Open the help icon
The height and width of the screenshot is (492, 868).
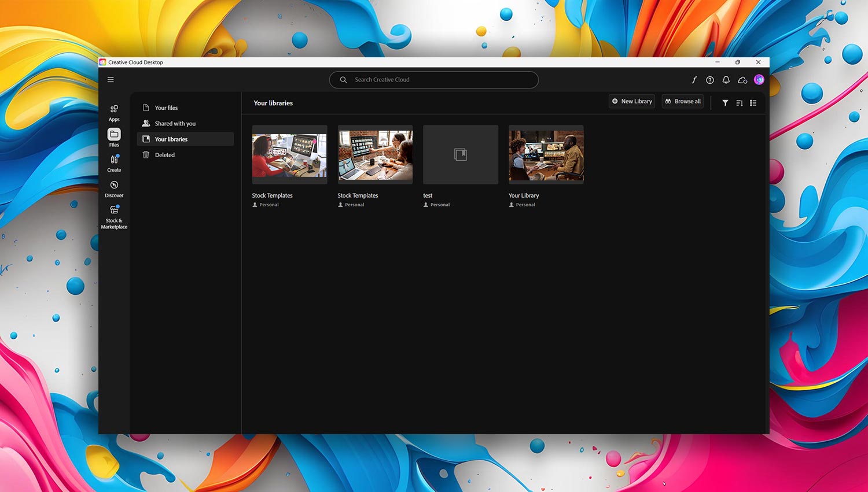point(710,80)
